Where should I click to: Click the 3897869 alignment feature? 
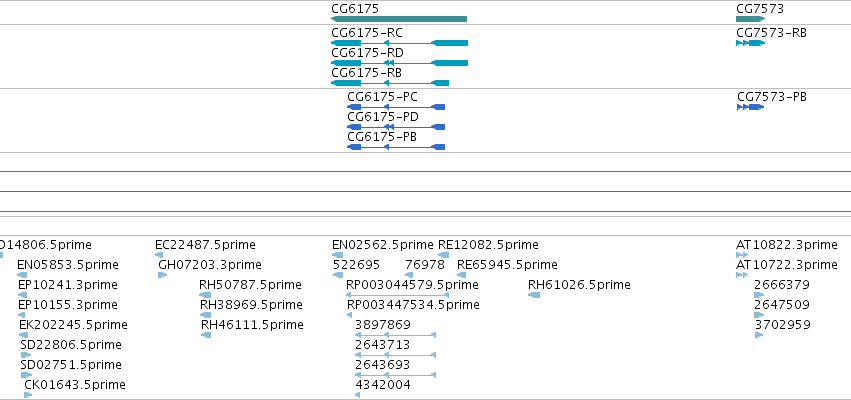396,335
